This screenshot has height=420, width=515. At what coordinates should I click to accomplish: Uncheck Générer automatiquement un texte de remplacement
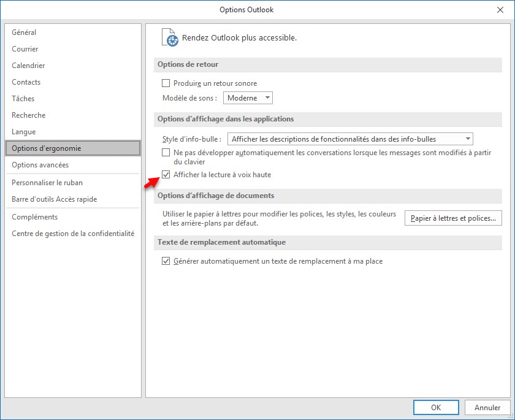coord(166,261)
